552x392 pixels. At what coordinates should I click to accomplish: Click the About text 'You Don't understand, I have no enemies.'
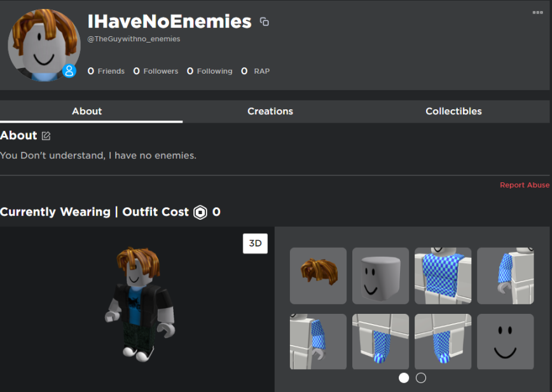point(98,156)
